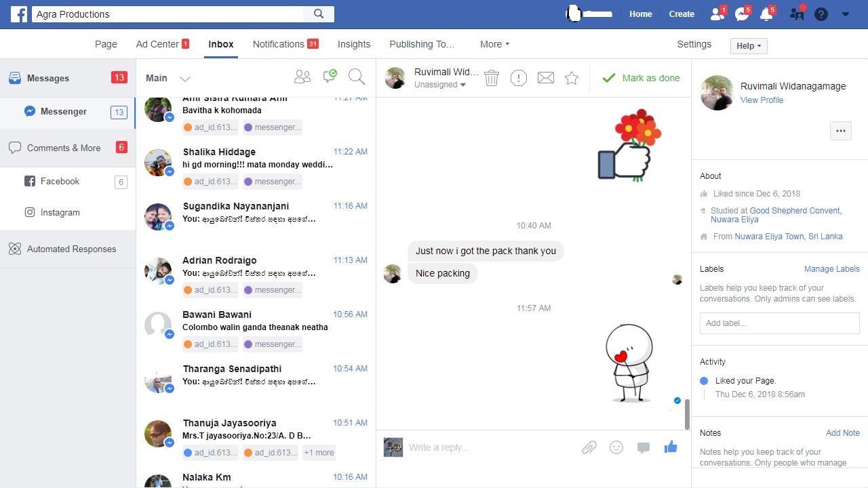
Task: Click the search magnifier in top bar
Action: click(319, 14)
